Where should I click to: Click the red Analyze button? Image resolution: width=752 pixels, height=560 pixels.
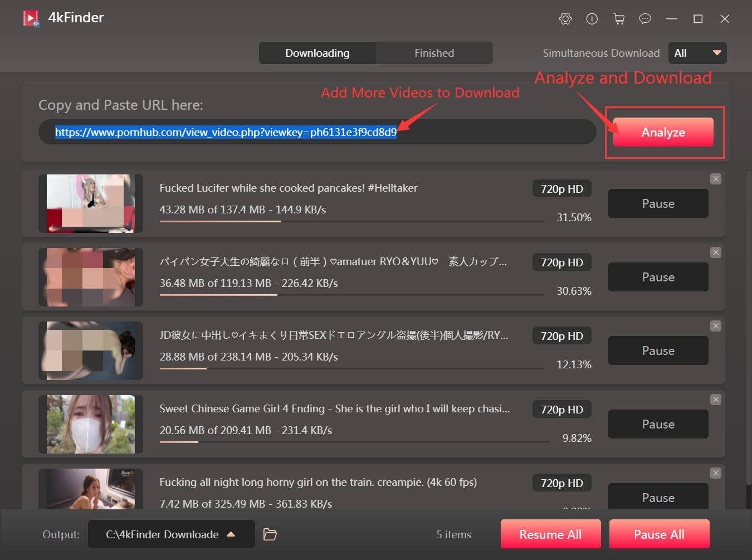pyautogui.click(x=663, y=132)
